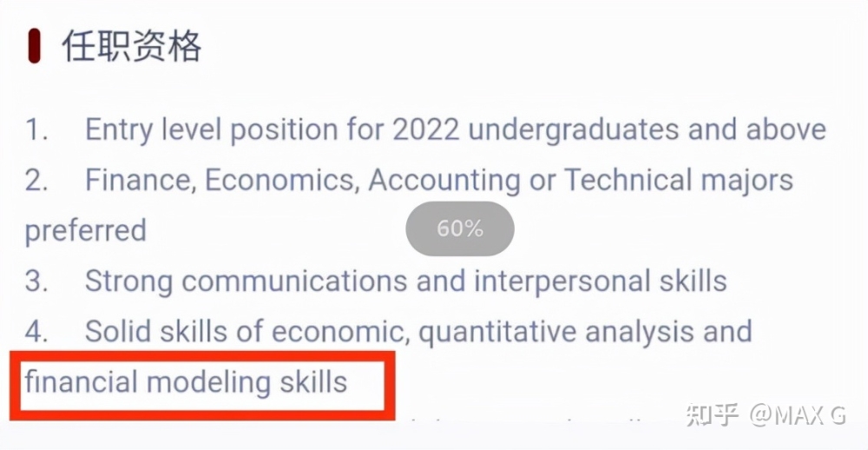Image resolution: width=868 pixels, height=450 pixels.
Task: Select 'interpersonal skills' phrase
Action: (x=600, y=281)
